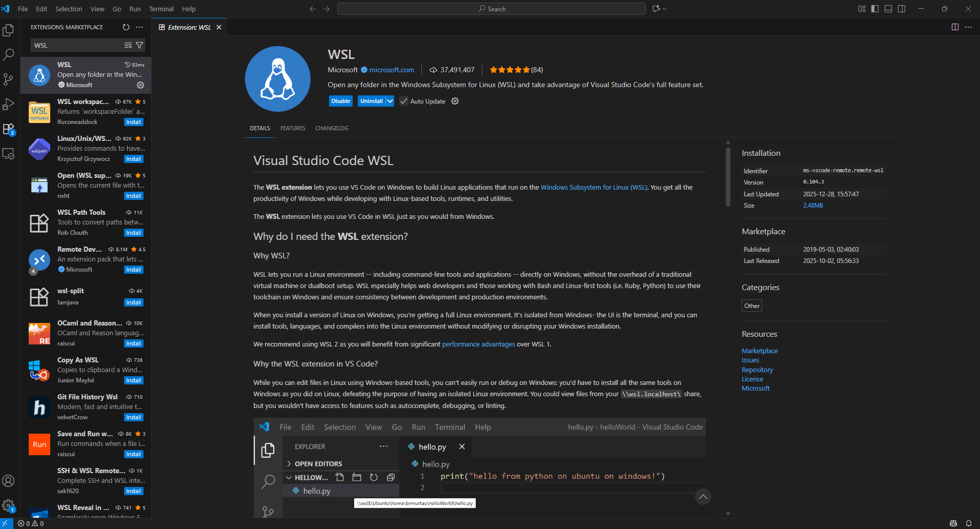The width and height of the screenshot is (980, 529).
Task: Show errors and warnings in status bar
Action: (31, 523)
